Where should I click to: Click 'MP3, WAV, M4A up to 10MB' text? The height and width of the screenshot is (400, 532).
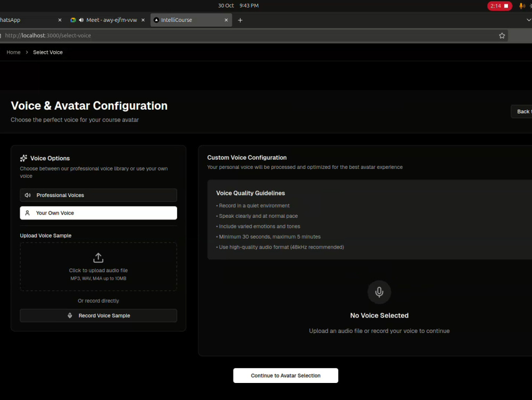(x=98, y=279)
